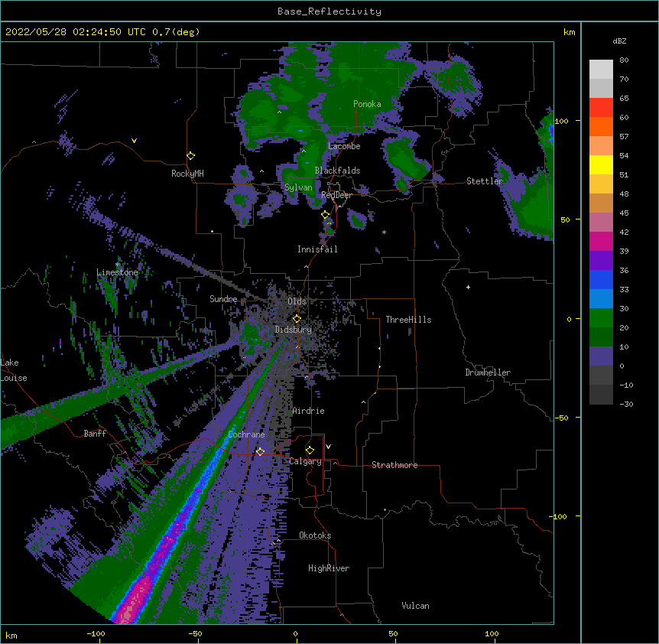
Task: Click the Strathmore city label
Action: pyautogui.click(x=394, y=465)
